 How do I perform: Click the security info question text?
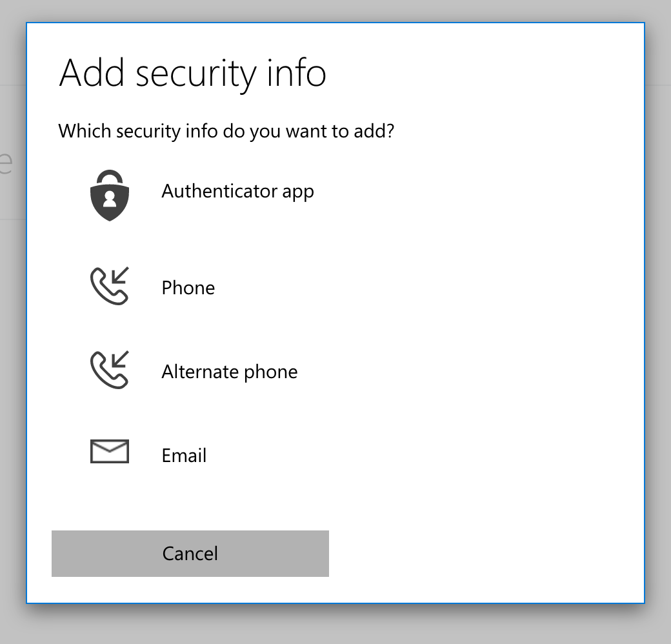[226, 131]
